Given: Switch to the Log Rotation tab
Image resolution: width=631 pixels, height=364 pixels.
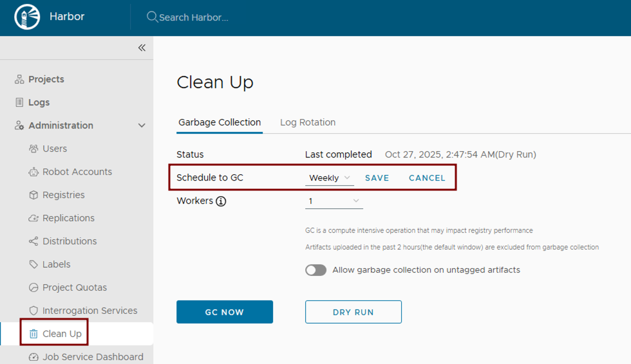Looking at the screenshot, I should [x=308, y=122].
